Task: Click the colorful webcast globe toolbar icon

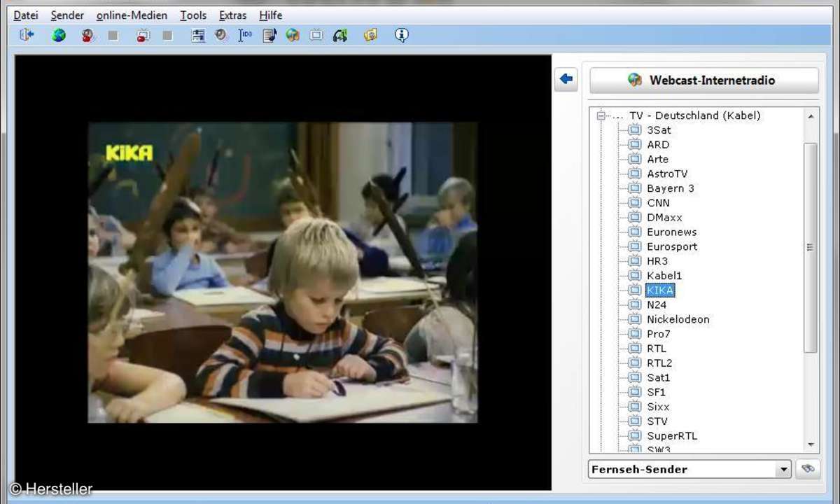Action: coord(293,35)
